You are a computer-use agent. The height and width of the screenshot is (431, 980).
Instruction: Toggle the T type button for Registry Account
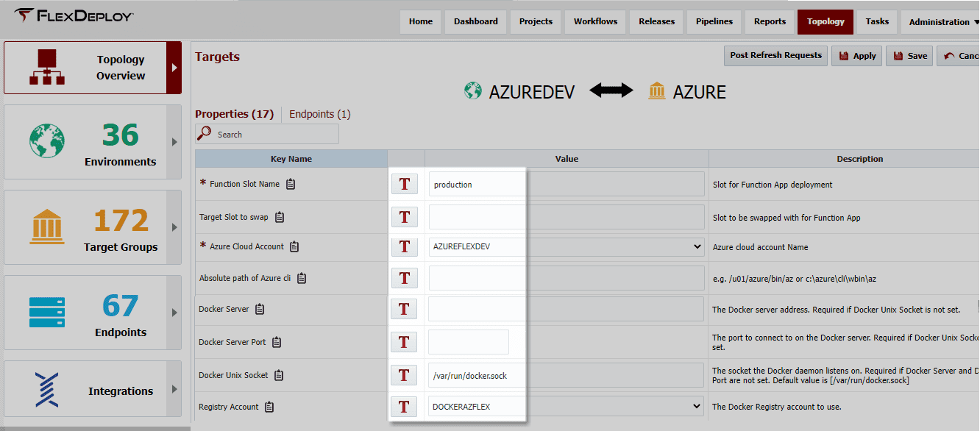coord(404,407)
